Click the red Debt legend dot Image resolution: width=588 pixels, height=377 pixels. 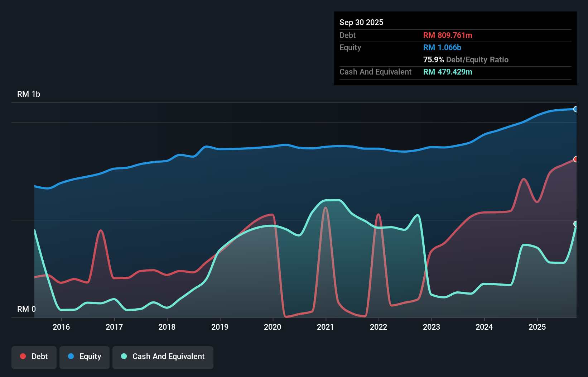[22, 356]
